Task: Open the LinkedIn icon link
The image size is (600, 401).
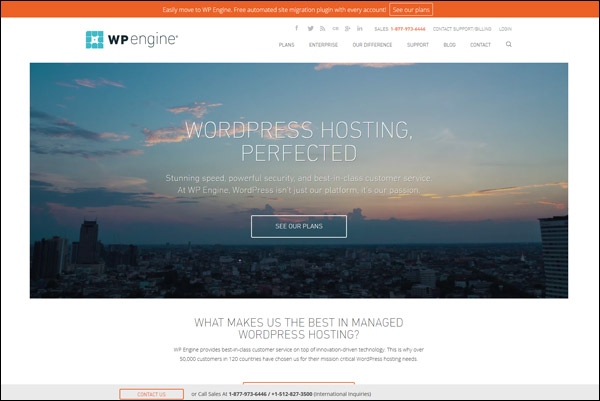Action: (x=360, y=28)
